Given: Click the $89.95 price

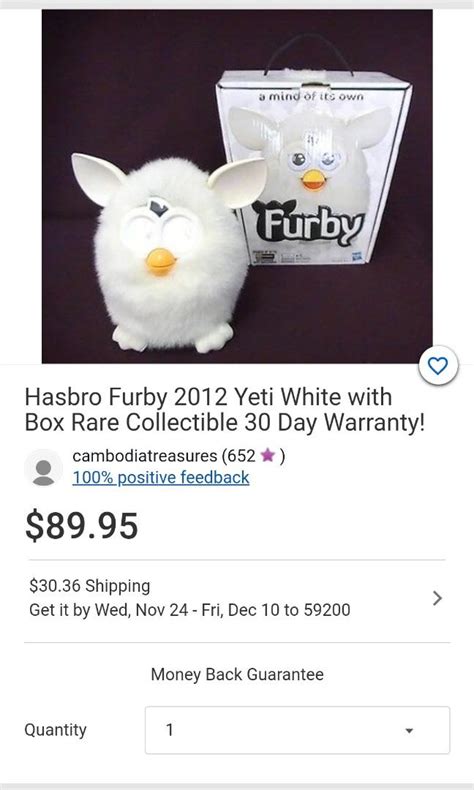Looking at the screenshot, I should [x=82, y=525].
